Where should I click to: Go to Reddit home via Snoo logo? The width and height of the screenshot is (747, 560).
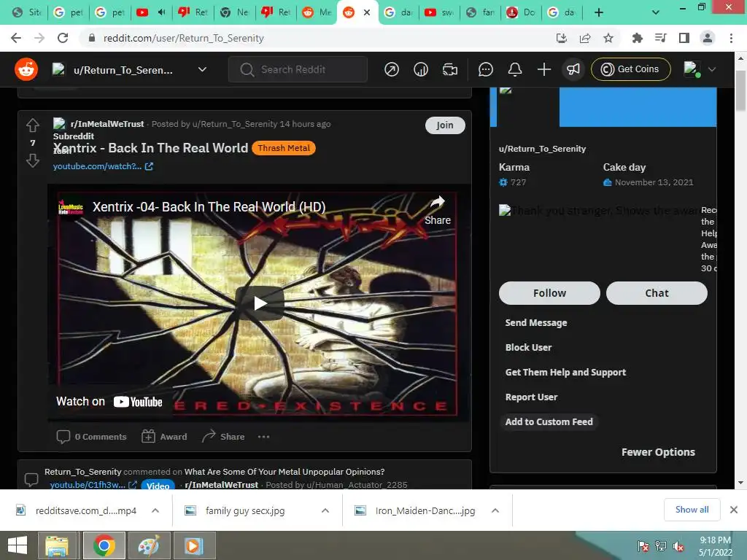(26, 69)
